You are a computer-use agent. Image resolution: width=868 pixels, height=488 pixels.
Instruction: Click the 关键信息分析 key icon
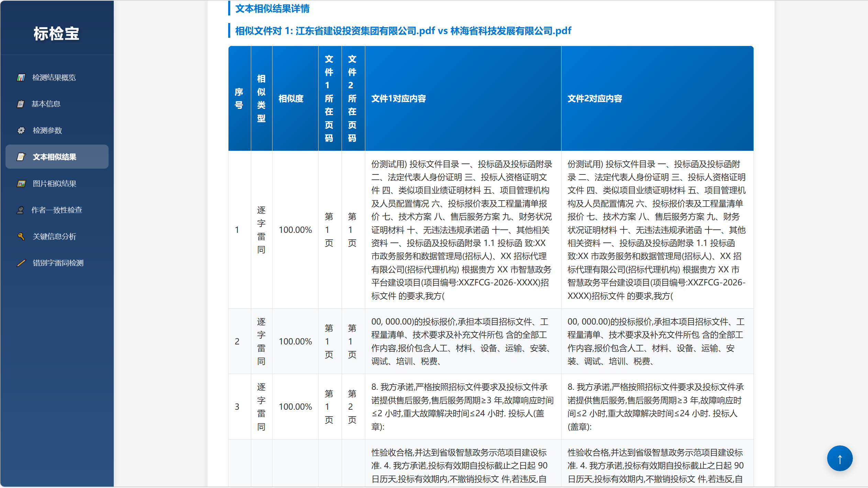(x=21, y=237)
